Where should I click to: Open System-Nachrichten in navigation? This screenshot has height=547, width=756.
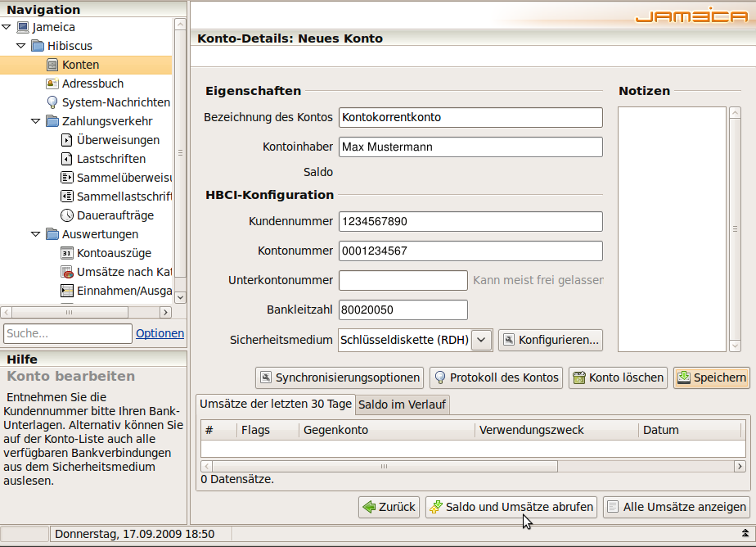coord(115,102)
